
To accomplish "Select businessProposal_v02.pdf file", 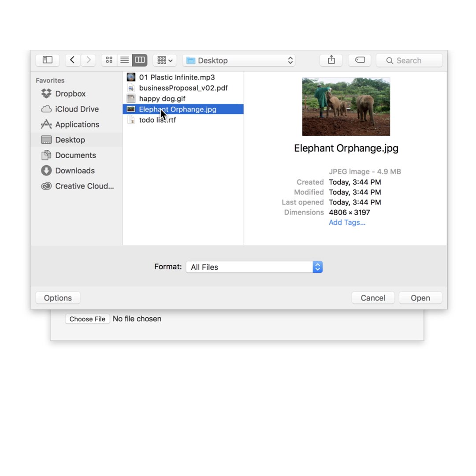I will [183, 88].
